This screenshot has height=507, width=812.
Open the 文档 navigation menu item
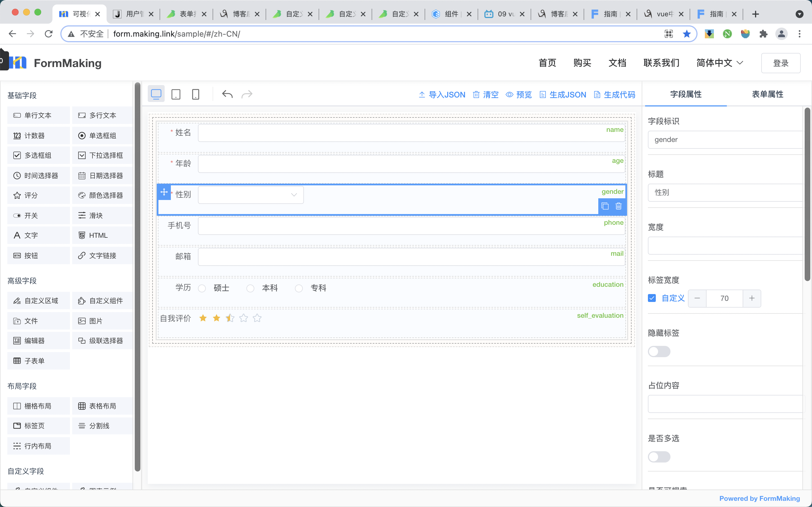click(x=617, y=63)
